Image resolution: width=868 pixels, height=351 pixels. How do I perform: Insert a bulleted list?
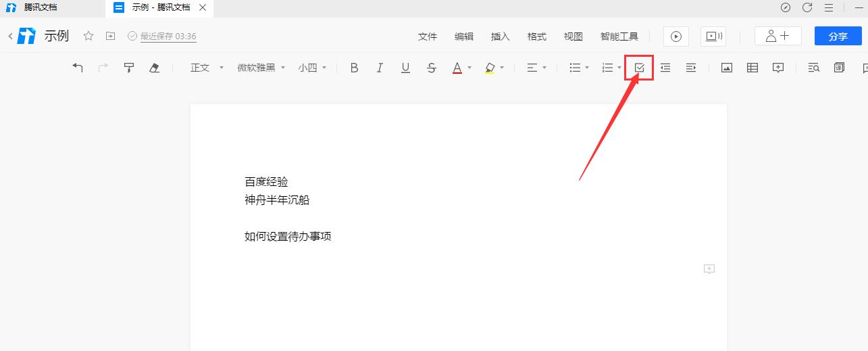(575, 68)
